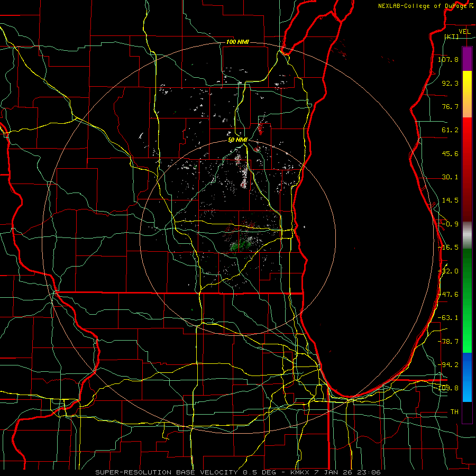Click the 100 NMI range ring label
476x476 pixels.
(237, 42)
